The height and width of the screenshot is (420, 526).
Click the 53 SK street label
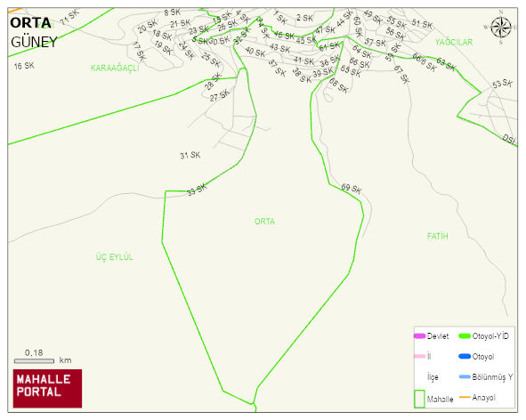pyautogui.click(x=502, y=84)
